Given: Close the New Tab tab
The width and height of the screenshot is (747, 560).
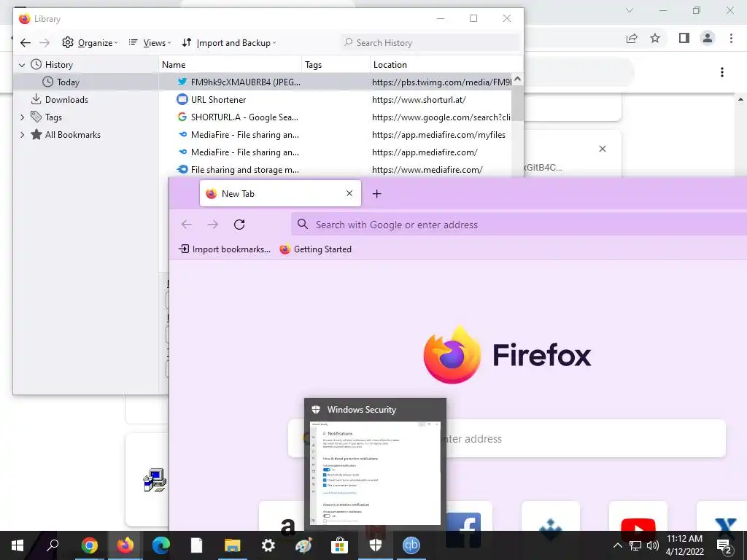Looking at the screenshot, I should tap(349, 193).
